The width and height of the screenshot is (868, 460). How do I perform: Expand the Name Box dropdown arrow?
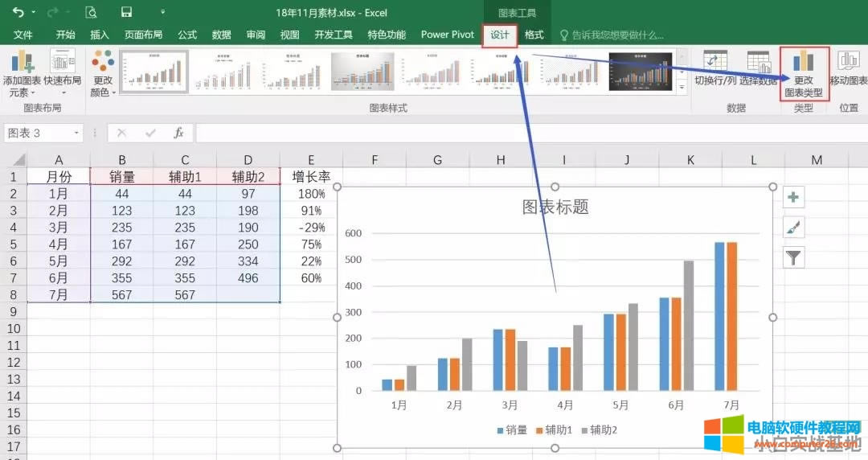(77, 133)
